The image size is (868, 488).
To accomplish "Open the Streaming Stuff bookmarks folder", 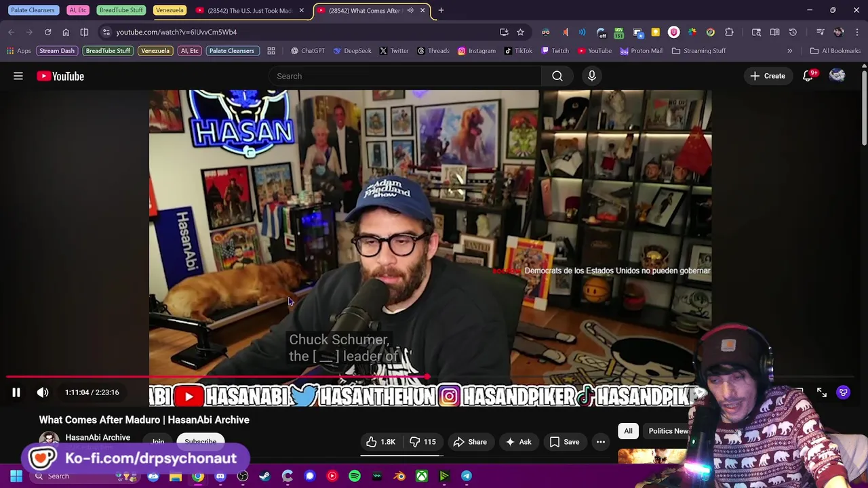I will (x=698, y=51).
